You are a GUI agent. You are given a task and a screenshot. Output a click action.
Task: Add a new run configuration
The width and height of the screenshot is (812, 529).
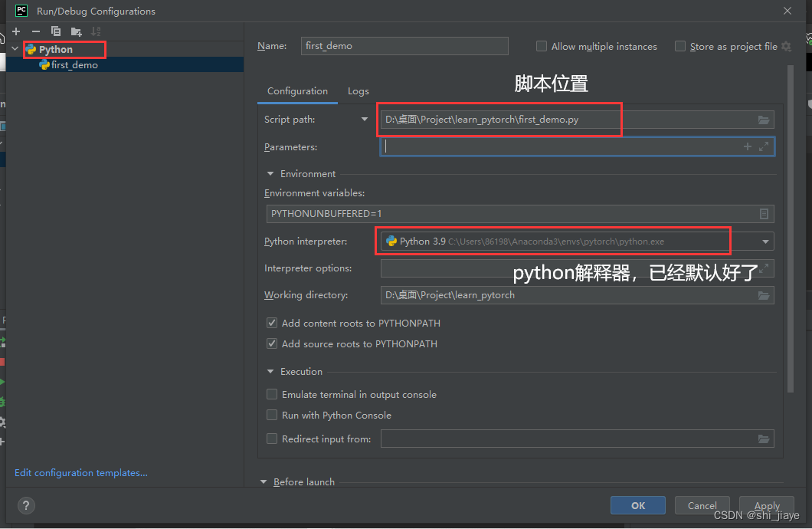pyautogui.click(x=16, y=31)
